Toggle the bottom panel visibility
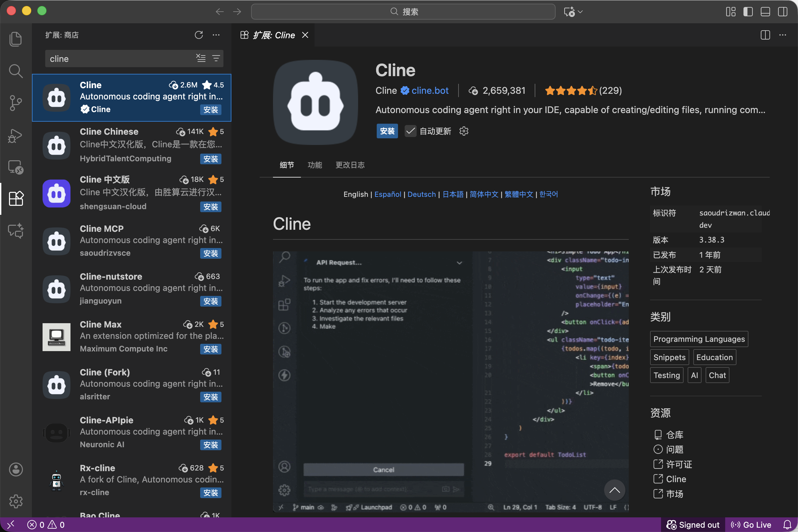 coord(765,12)
